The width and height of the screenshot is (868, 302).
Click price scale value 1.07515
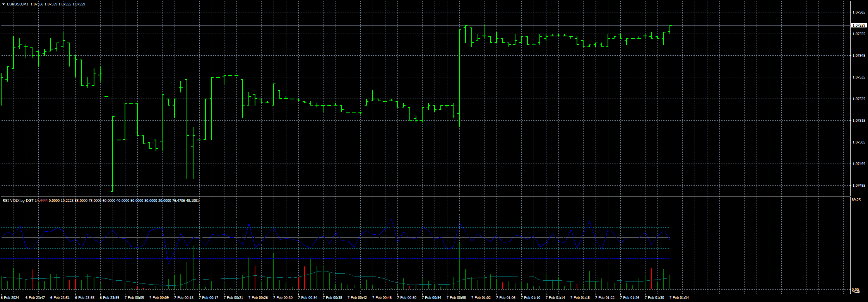[x=859, y=121]
